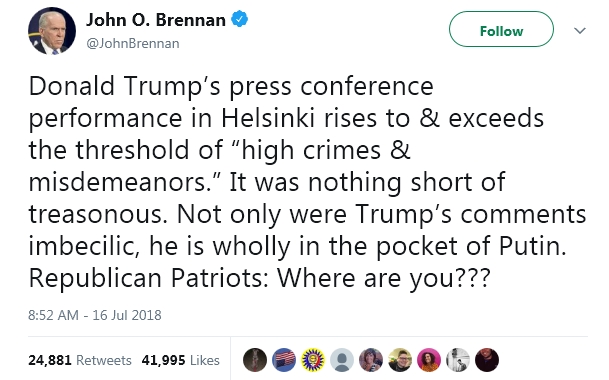Viewport: 609px width, 380px height.
Task: Click the 'Republican Patriots: Where are you???' line
Action: click(259, 278)
